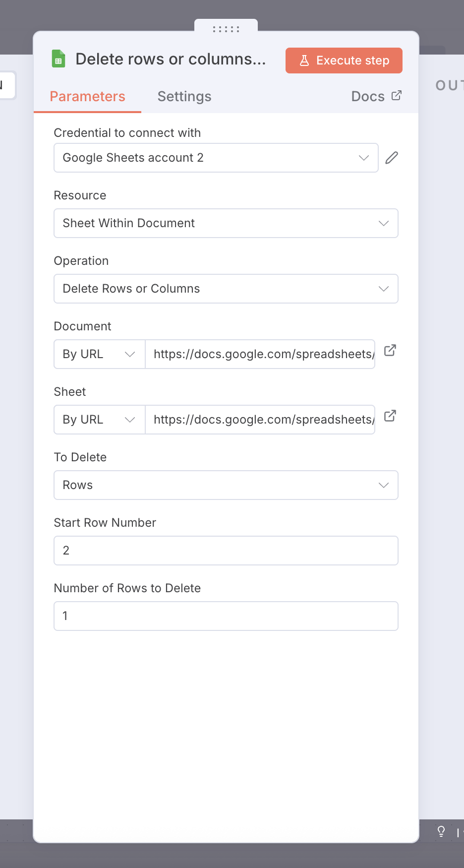Click the Resource label

coord(80,195)
